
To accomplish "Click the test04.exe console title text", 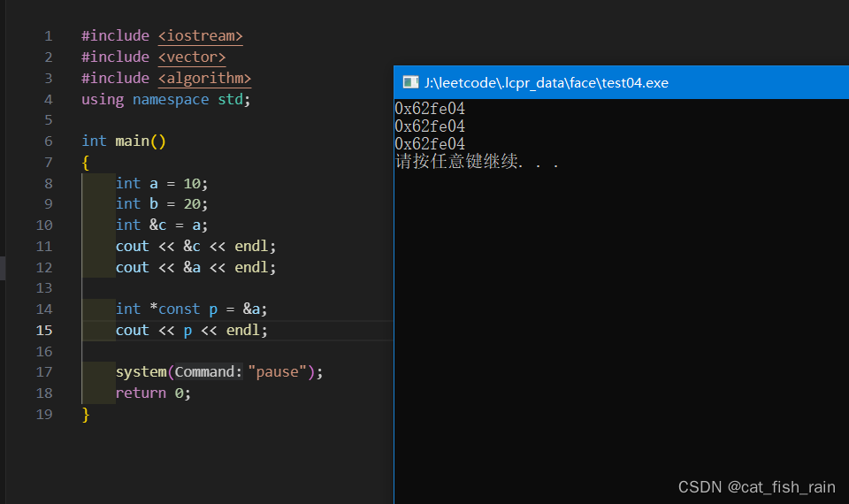I will click(x=547, y=83).
